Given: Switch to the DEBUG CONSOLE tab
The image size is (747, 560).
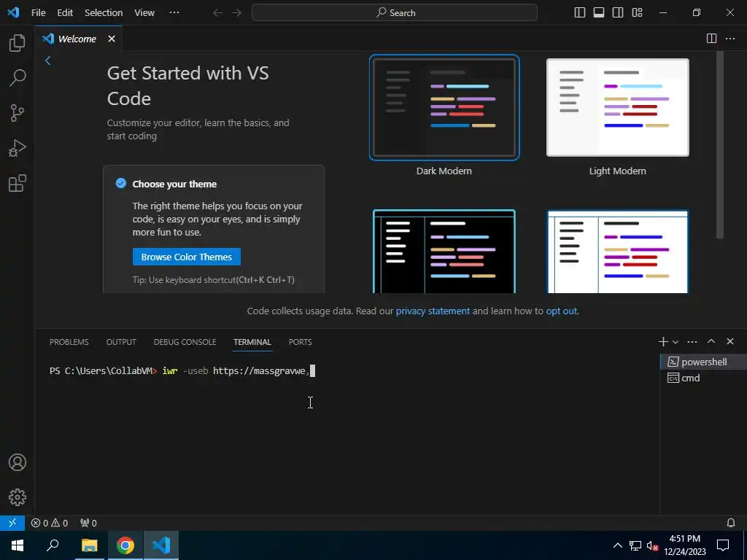Looking at the screenshot, I should (x=185, y=342).
